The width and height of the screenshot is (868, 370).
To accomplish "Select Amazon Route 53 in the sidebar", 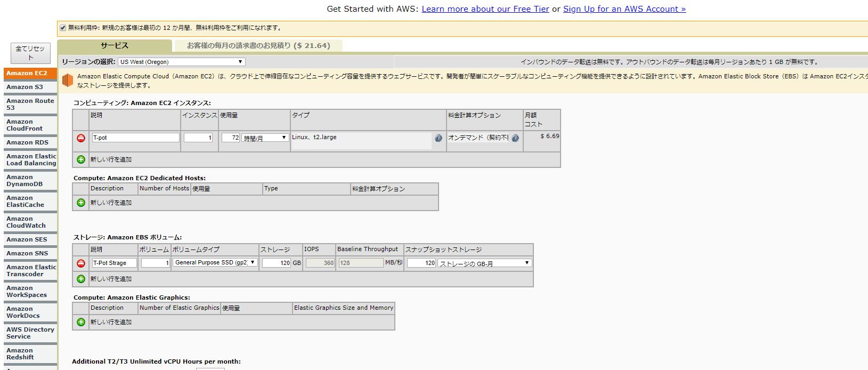I will (x=30, y=104).
